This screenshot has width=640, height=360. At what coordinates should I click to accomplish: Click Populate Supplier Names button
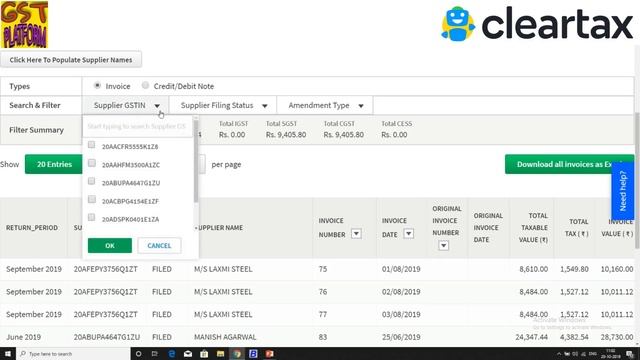71,60
